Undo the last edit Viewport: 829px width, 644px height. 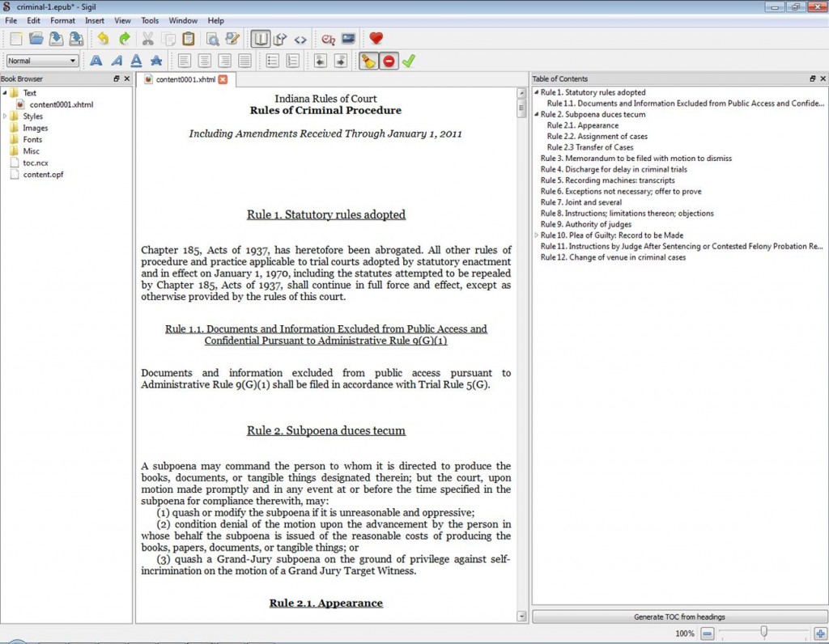tap(103, 39)
